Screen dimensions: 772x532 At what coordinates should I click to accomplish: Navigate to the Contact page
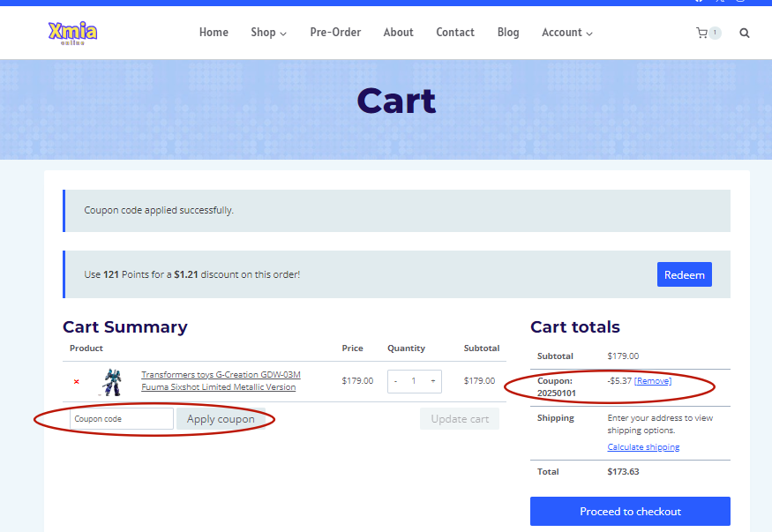(x=455, y=33)
